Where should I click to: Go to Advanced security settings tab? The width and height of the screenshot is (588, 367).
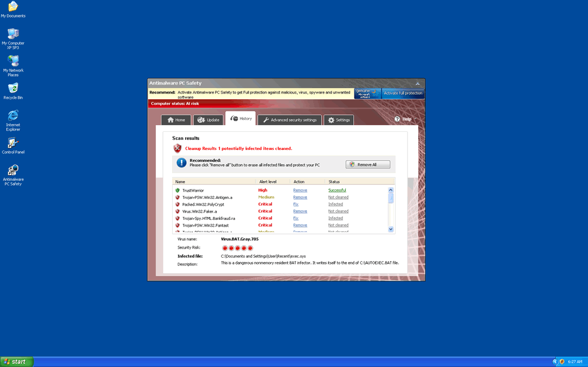[289, 120]
